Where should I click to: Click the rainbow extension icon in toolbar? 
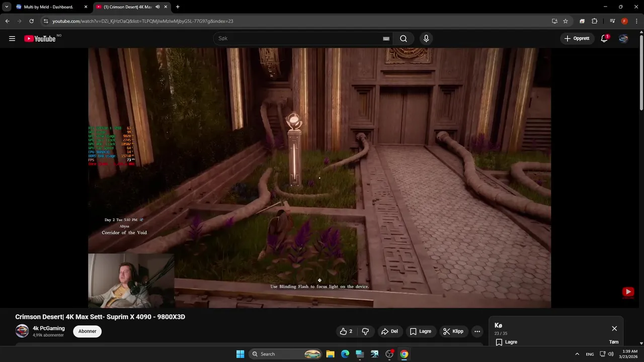pos(582,21)
